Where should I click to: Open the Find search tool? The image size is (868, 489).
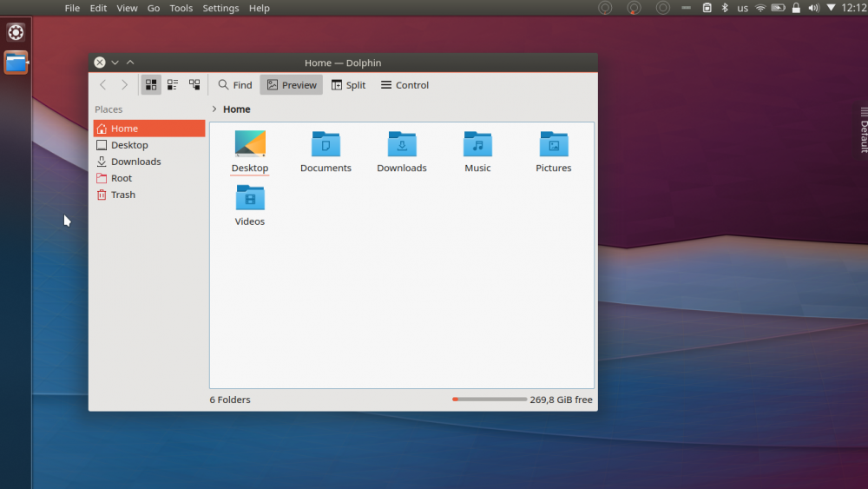[235, 85]
